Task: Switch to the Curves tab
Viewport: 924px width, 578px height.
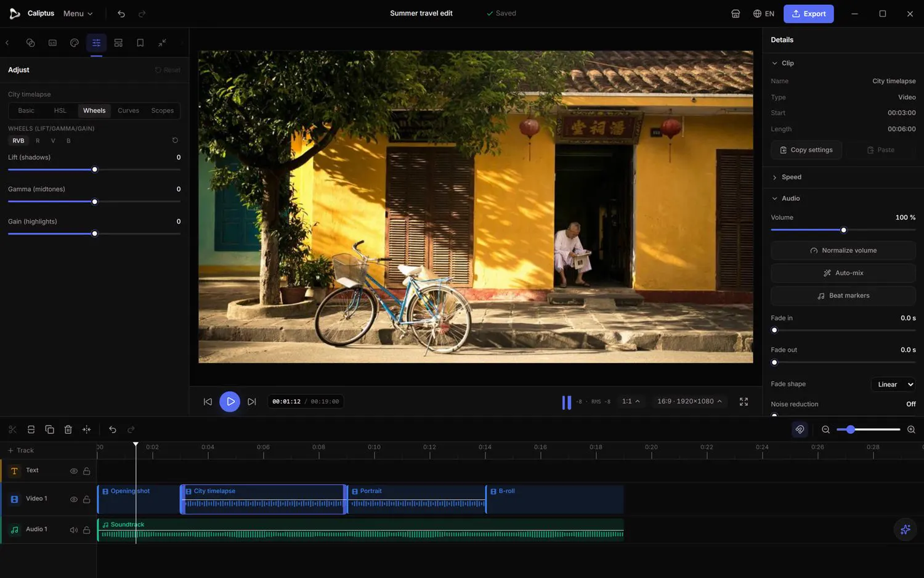Action: coord(128,110)
